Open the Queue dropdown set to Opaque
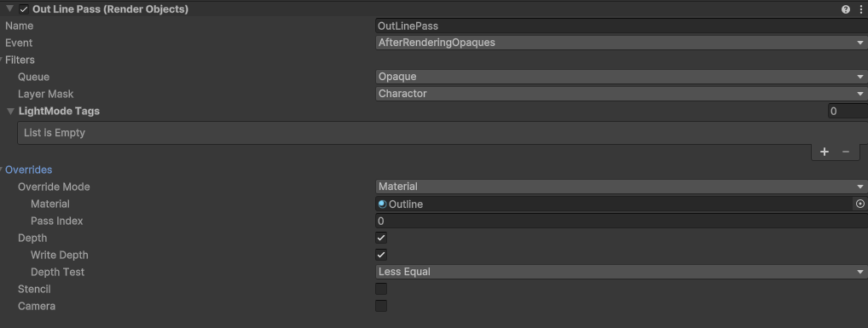Image resolution: width=868 pixels, height=328 pixels. point(621,77)
